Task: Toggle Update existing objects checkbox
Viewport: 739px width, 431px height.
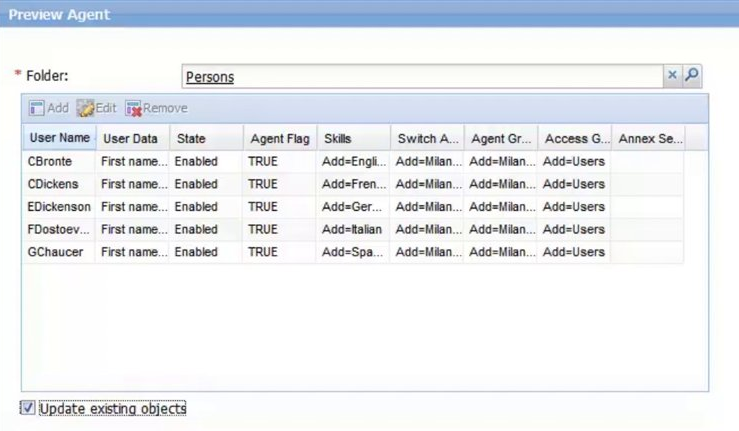Action: point(28,408)
